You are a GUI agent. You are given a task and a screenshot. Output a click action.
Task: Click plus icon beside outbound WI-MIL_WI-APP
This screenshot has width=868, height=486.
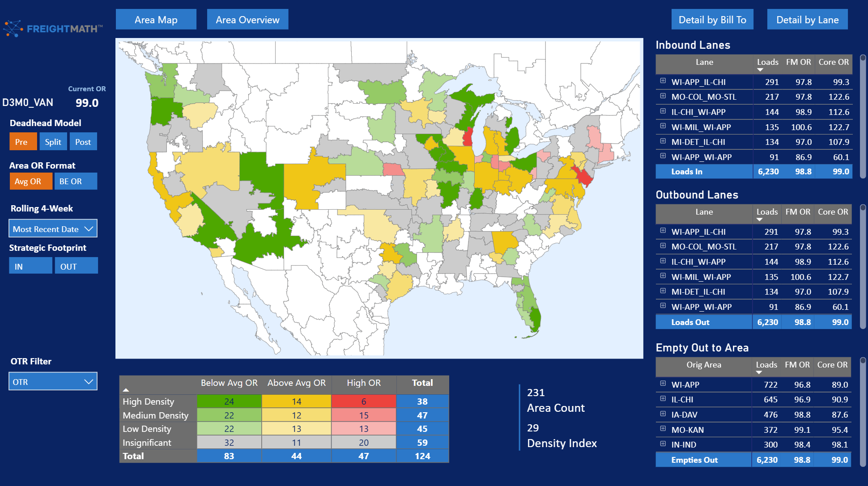(x=663, y=276)
